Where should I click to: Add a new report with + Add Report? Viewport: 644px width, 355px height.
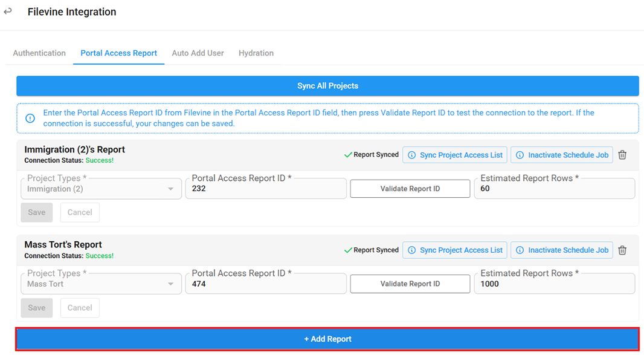pyautogui.click(x=328, y=339)
